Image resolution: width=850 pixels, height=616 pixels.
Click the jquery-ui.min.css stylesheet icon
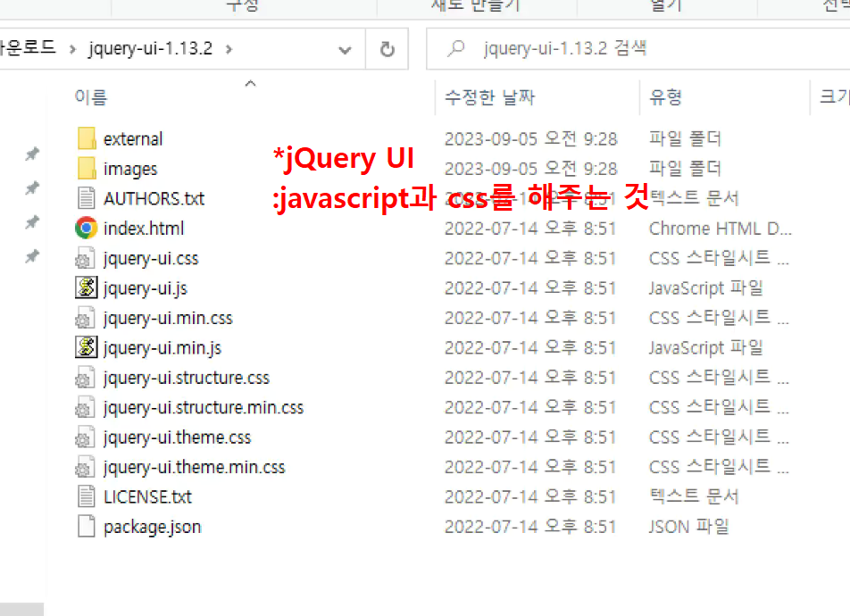pyautogui.click(x=85, y=319)
